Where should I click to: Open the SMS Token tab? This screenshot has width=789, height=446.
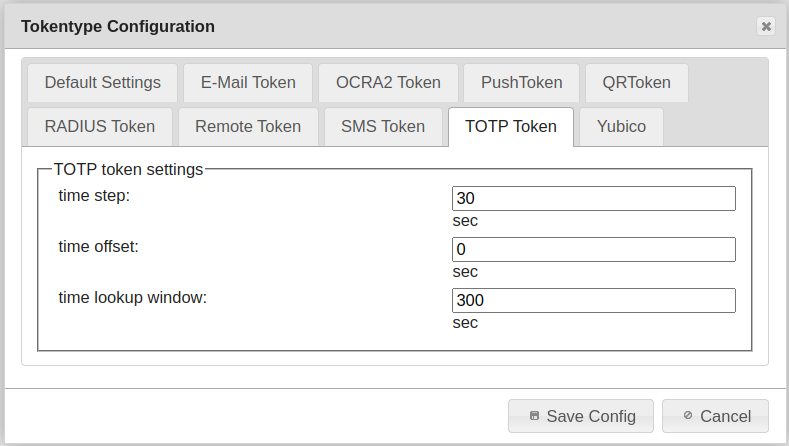[x=383, y=127]
